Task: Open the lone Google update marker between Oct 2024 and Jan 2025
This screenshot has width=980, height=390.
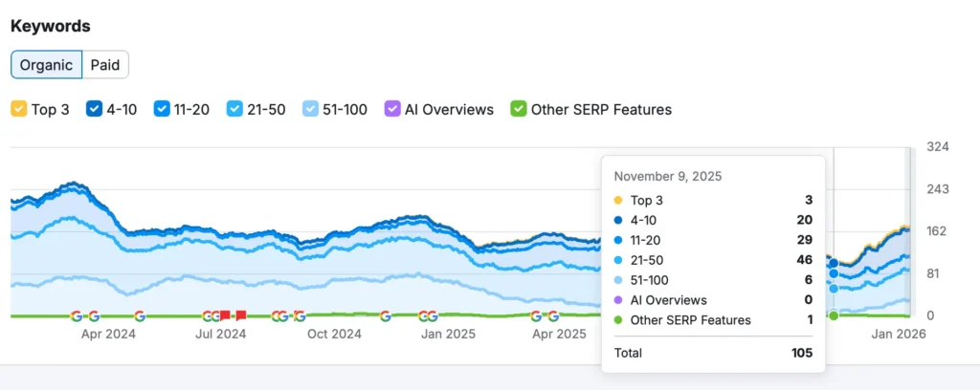Action: pyautogui.click(x=386, y=315)
